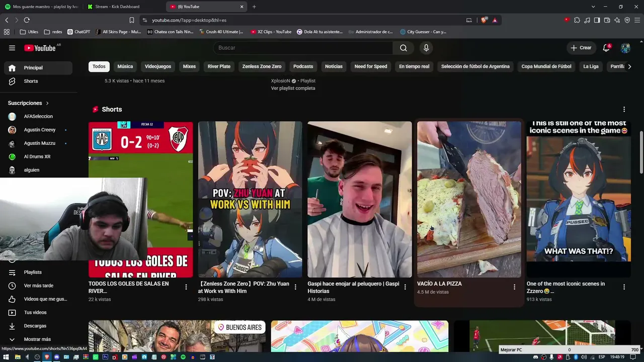This screenshot has height=362, width=644.
Task: Click the search magnifier button
Action: 404,48
